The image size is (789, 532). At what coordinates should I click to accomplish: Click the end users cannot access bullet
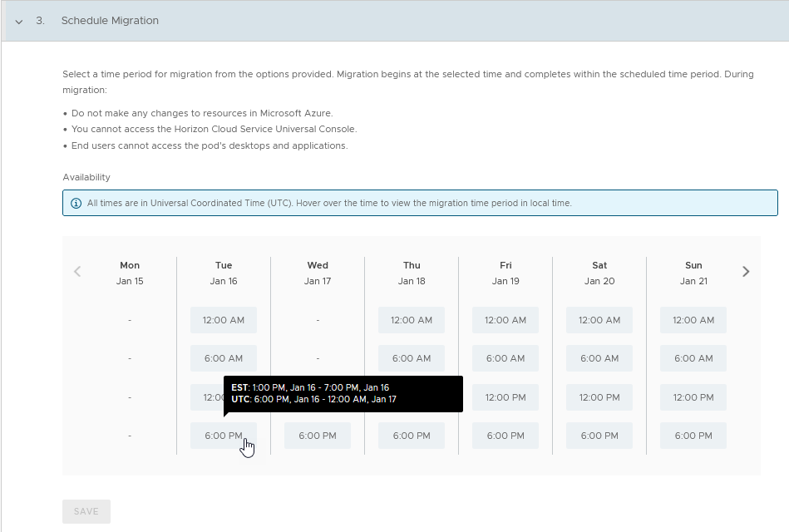click(210, 145)
